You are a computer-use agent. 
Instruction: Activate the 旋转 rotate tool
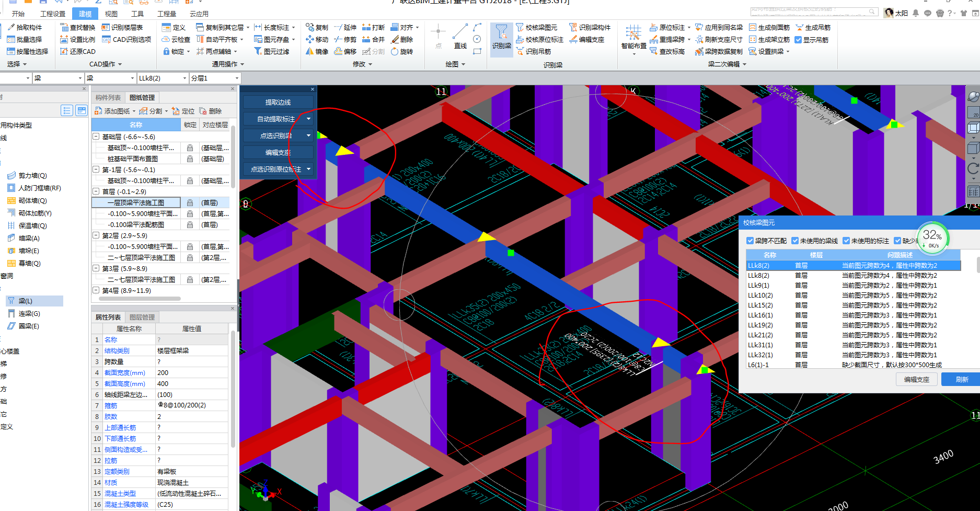pyautogui.click(x=402, y=51)
